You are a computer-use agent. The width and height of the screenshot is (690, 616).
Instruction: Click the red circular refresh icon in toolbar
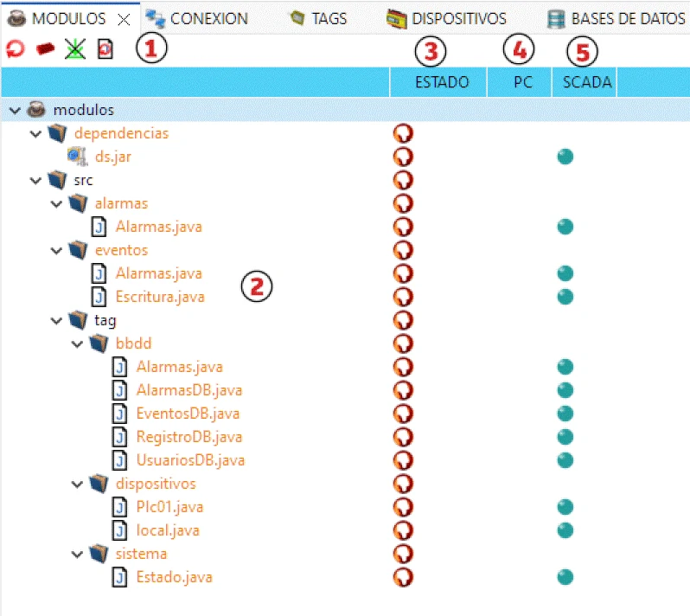coord(15,50)
